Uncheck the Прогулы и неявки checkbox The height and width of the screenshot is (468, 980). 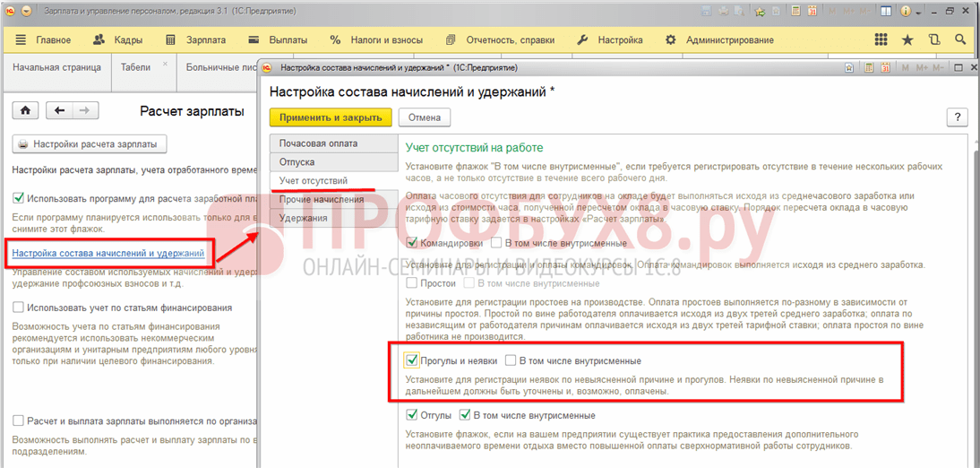point(411,360)
